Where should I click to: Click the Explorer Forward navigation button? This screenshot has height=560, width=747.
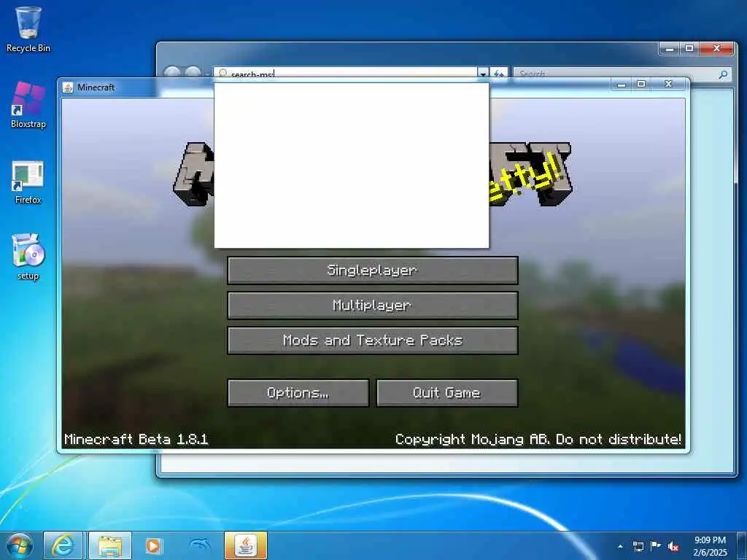[193, 73]
